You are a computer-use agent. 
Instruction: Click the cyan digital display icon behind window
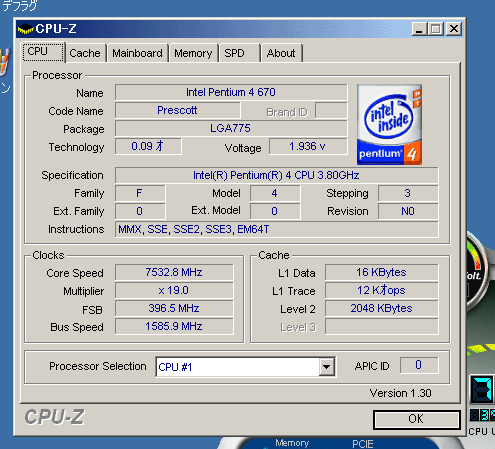point(482,389)
